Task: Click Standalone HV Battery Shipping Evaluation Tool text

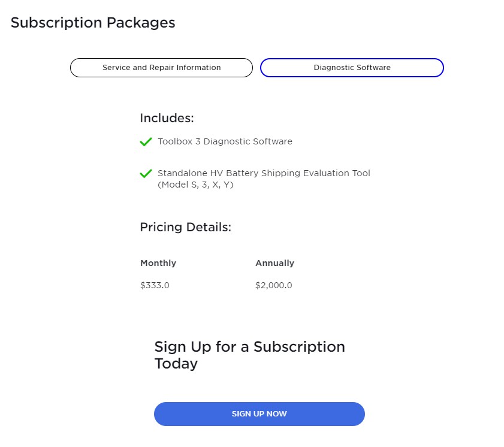Action: click(264, 173)
